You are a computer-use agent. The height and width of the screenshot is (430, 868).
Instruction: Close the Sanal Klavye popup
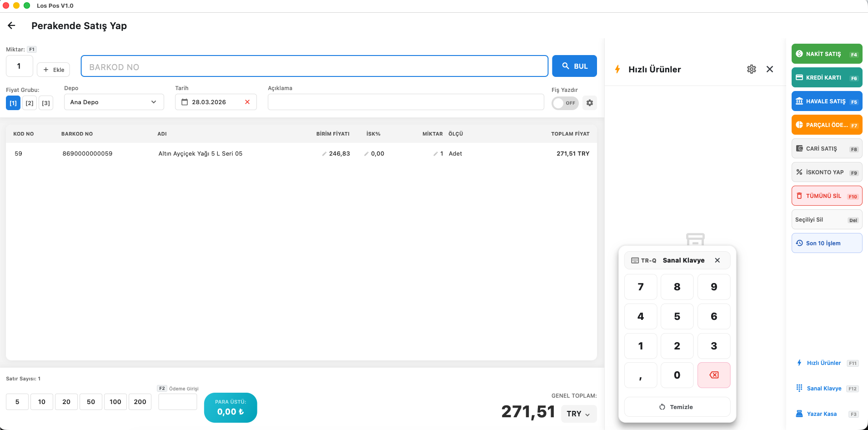[x=717, y=260]
